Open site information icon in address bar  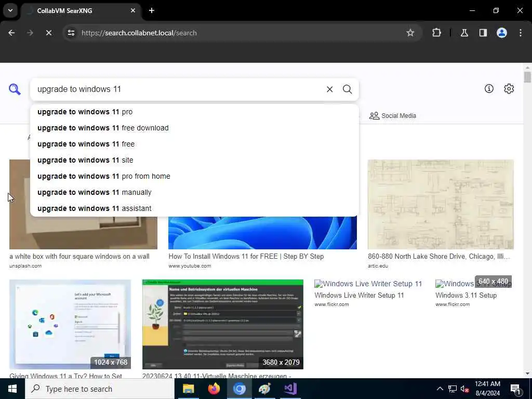pos(71,33)
